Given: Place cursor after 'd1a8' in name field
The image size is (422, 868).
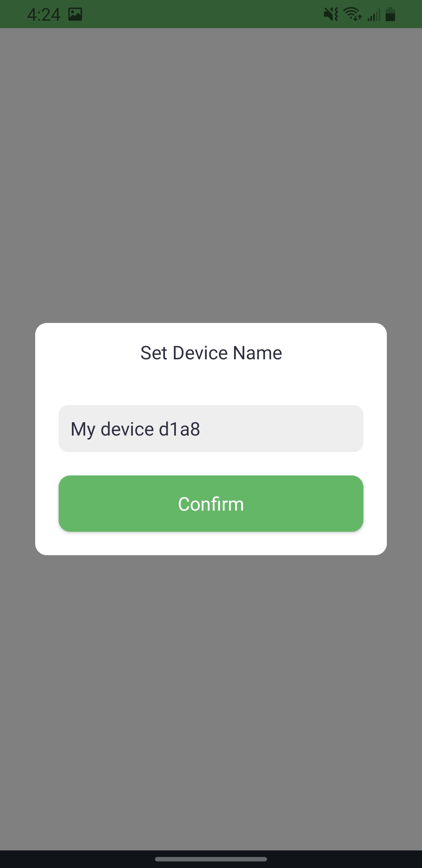Looking at the screenshot, I should point(201,429).
